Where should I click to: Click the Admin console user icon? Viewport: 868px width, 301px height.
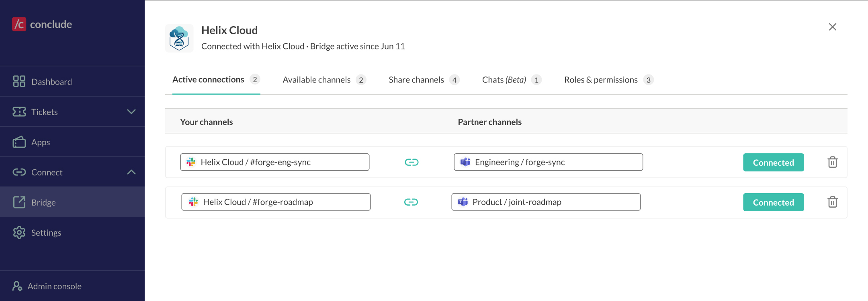(17, 286)
